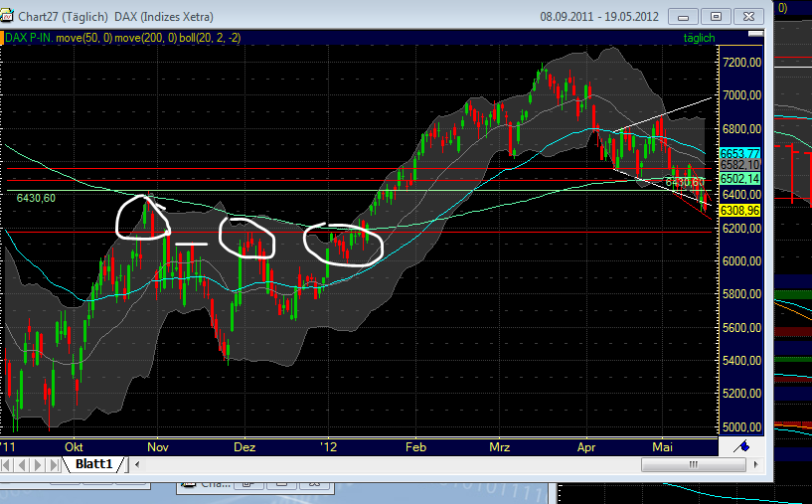Go to the first sheet using the tab navigation arrow

pos(7,464)
